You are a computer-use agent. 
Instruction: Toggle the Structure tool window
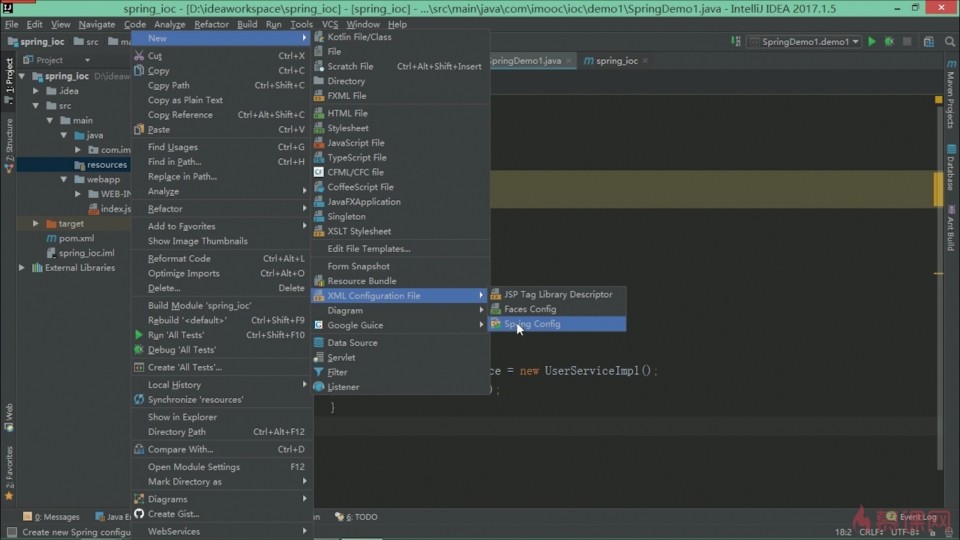tap(9, 140)
